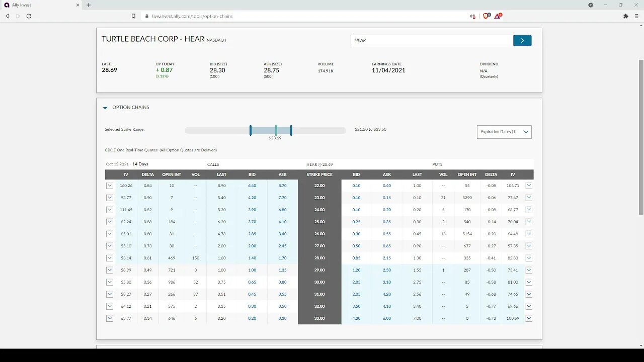Screen dimensions: 644x362
Task: Click the call delta value 0.49
Action: (x=148, y=270)
